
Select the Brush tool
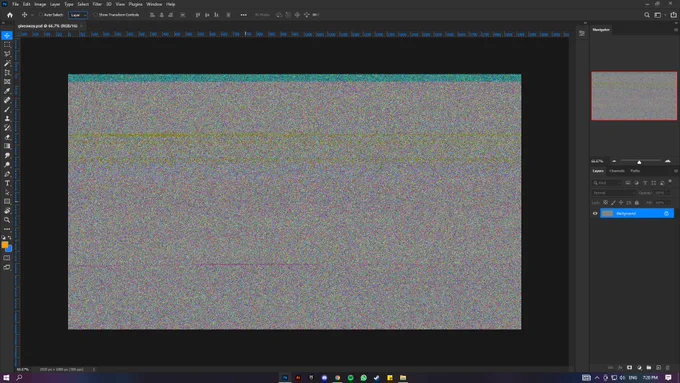(7, 109)
